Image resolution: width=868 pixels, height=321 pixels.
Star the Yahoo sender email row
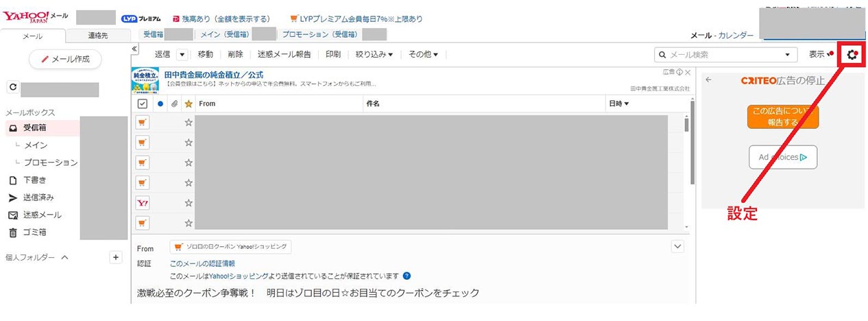[x=189, y=203]
